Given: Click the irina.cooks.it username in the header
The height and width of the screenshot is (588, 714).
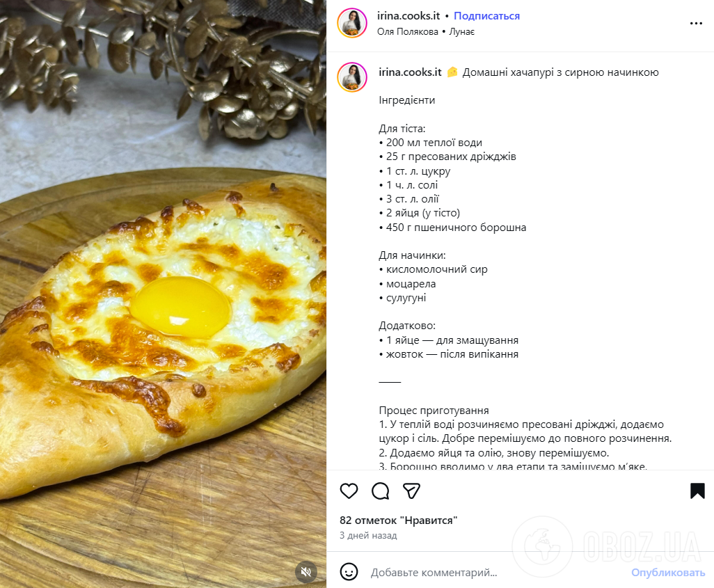Looking at the screenshot, I should click(x=408, y=15).
